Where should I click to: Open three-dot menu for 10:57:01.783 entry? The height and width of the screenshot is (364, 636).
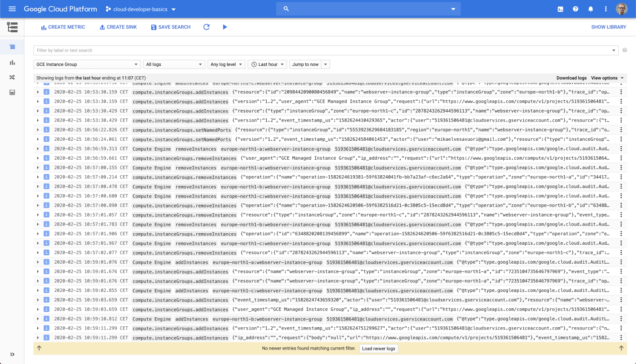pyautogui.click(x=621, y=224)
